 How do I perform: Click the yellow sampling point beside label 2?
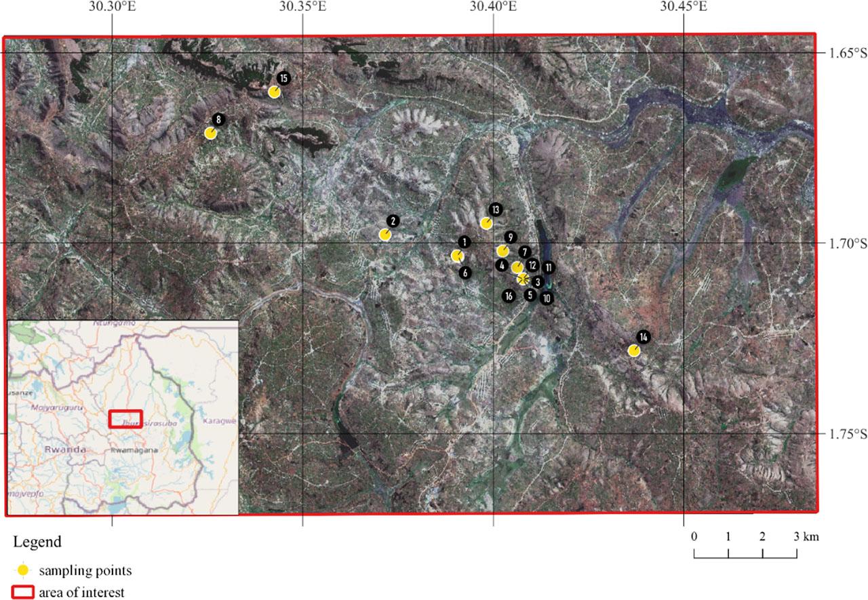tap(384, 235)
